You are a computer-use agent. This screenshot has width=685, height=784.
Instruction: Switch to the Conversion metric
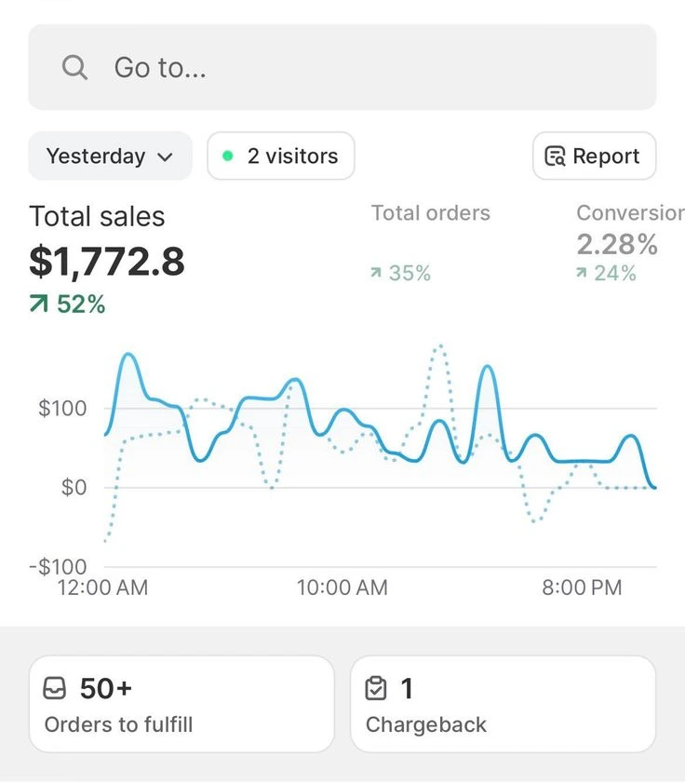(x=629, y=213)
